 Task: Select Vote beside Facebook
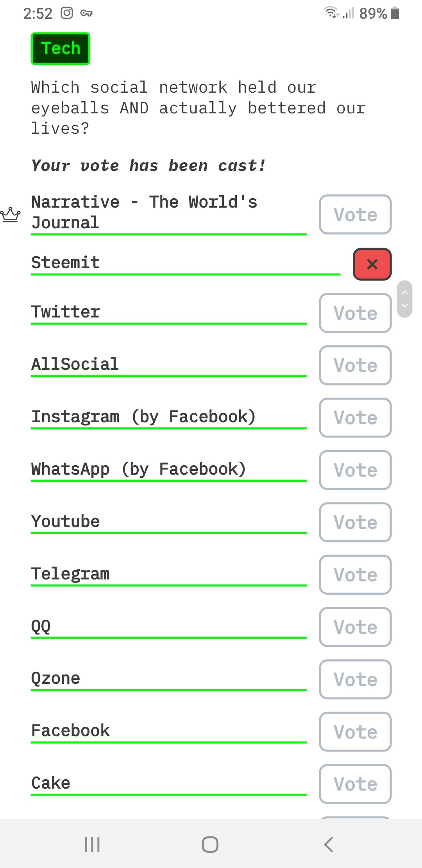tap(355, 732)
